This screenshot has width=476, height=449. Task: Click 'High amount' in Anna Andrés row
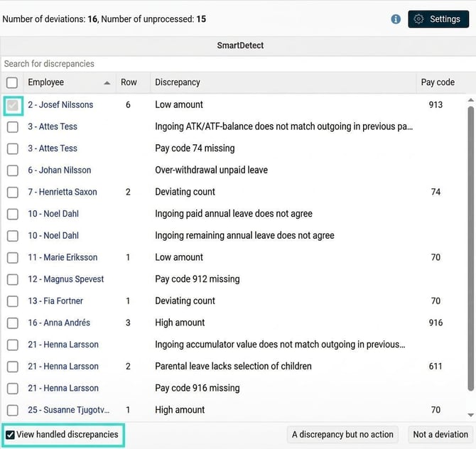[180, 323]
